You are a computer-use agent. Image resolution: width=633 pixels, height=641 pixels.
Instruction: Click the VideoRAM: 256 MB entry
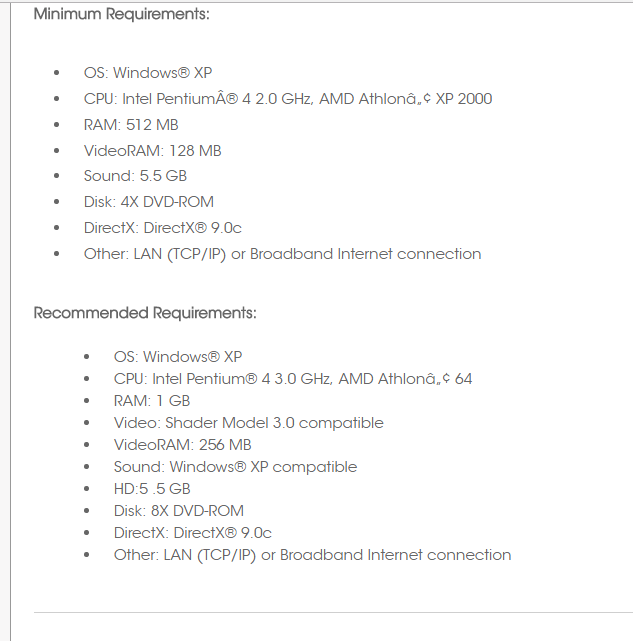pos(182,445)
